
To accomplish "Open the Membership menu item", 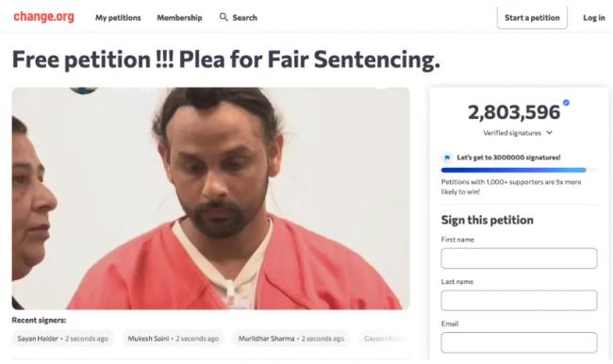I will 179,18.
